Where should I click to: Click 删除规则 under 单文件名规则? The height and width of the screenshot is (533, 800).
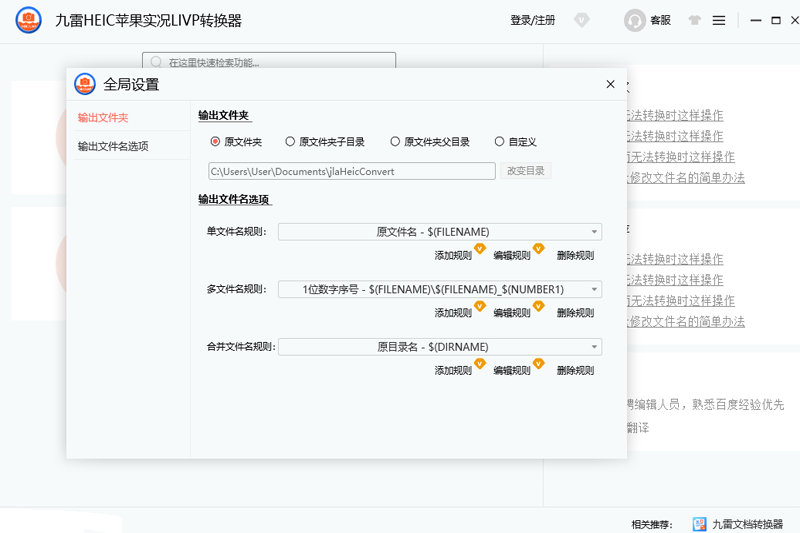point(576,256)
